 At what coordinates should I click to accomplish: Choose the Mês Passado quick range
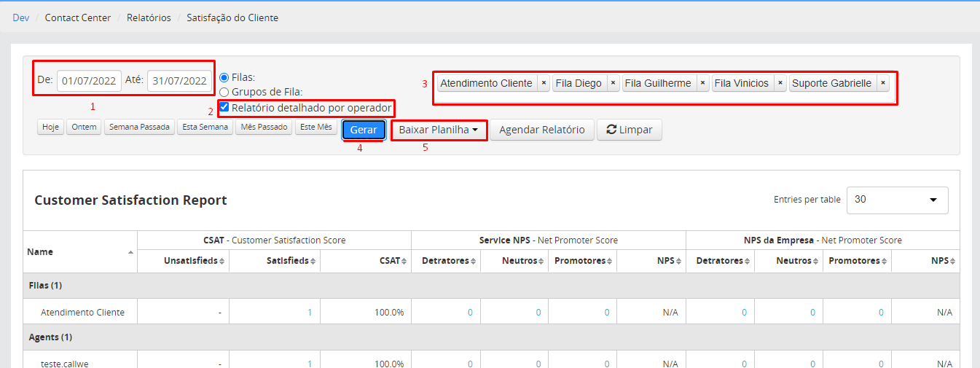(x=263, y=127)
